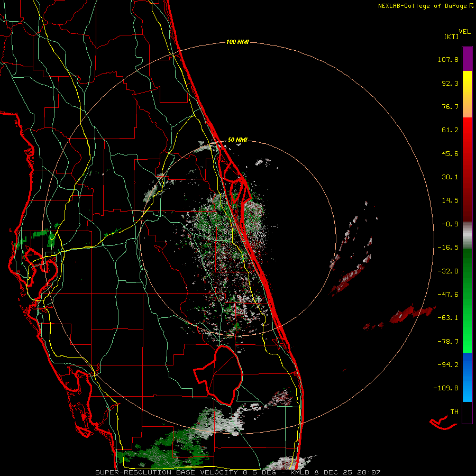Pick the purple segment atop the color bar

pyautogui.click(x=467, y=59)
